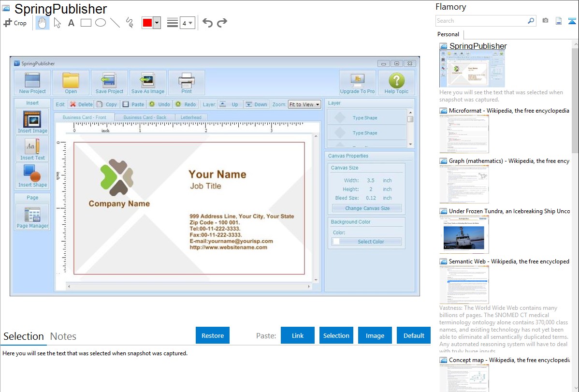Pick the ellipse drawing tool
The width and height of the screenshot is (579, 392).
(101, 23)
